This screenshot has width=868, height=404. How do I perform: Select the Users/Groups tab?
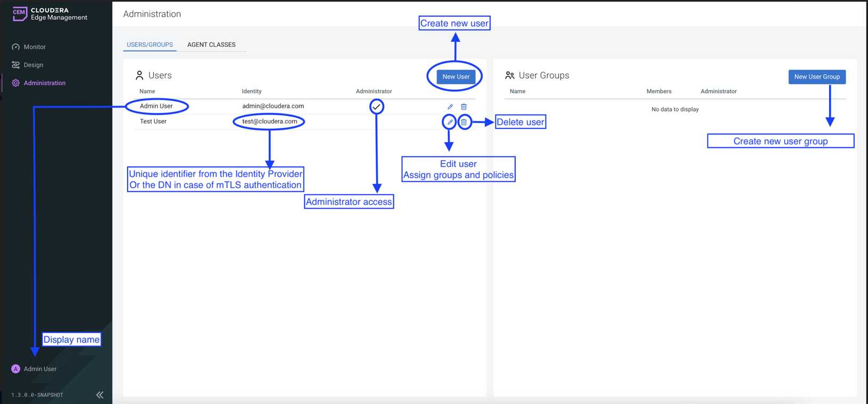point(149,45)
